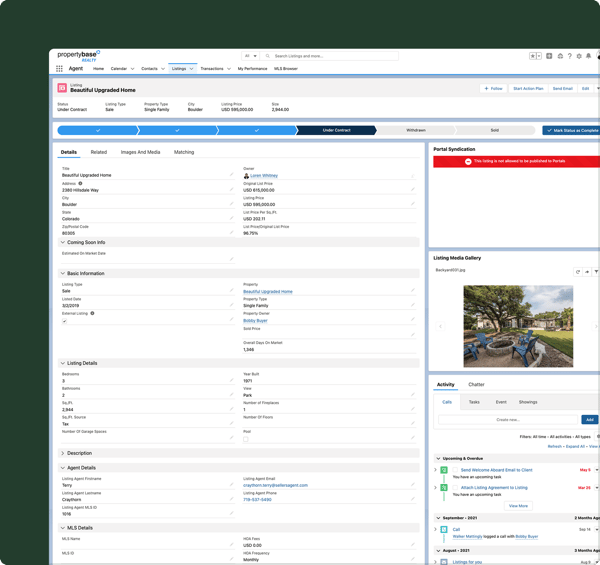Image resolution: width=600 pixels, height=565 pixels.
Task: Click the Favorites star icon
Action: 532,56
